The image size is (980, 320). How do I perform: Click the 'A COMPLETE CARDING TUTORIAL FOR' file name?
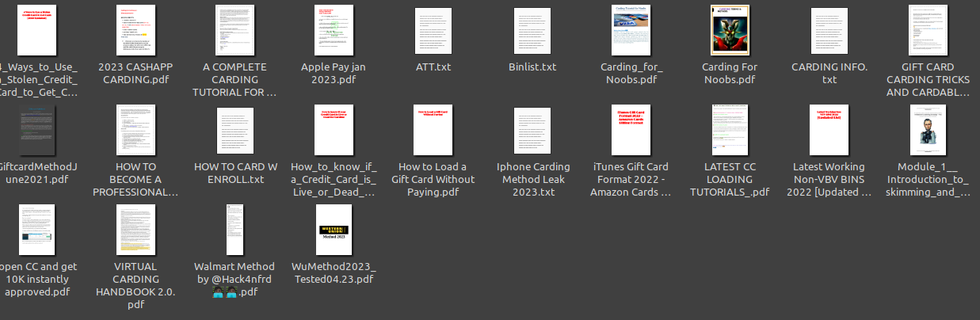pyautogui.click(x=235, y=80)
